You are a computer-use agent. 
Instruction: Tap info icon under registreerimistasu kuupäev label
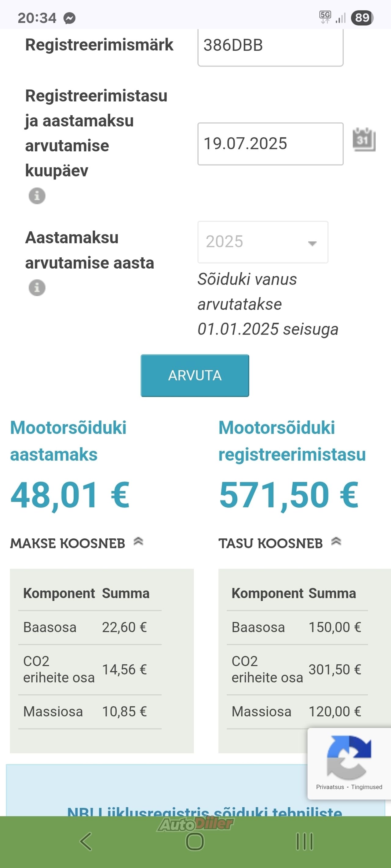[x=37, y=196]
